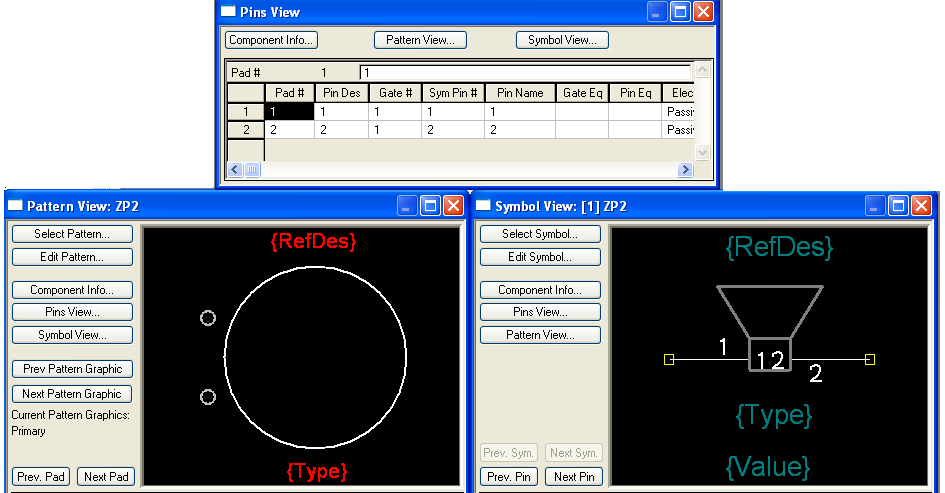Open Pattern View from Pins View window
The image size is (945, 493).
pos(420,40)
